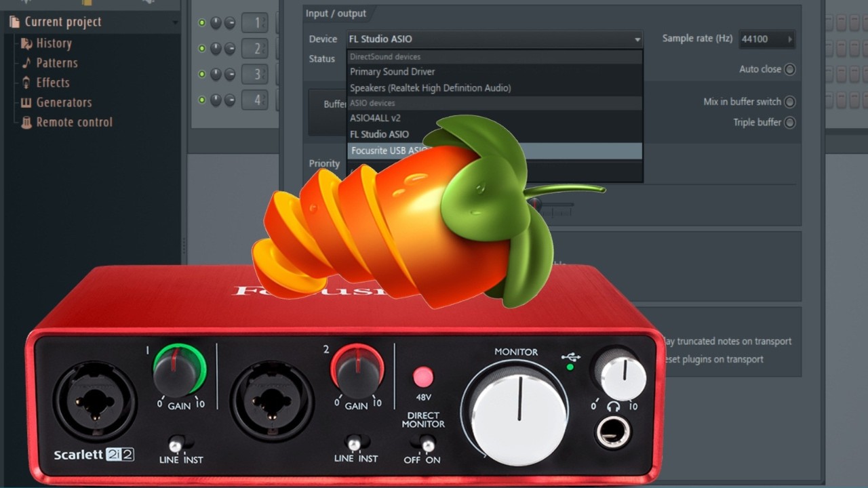Click the Current project document icon

coord(14,22)
